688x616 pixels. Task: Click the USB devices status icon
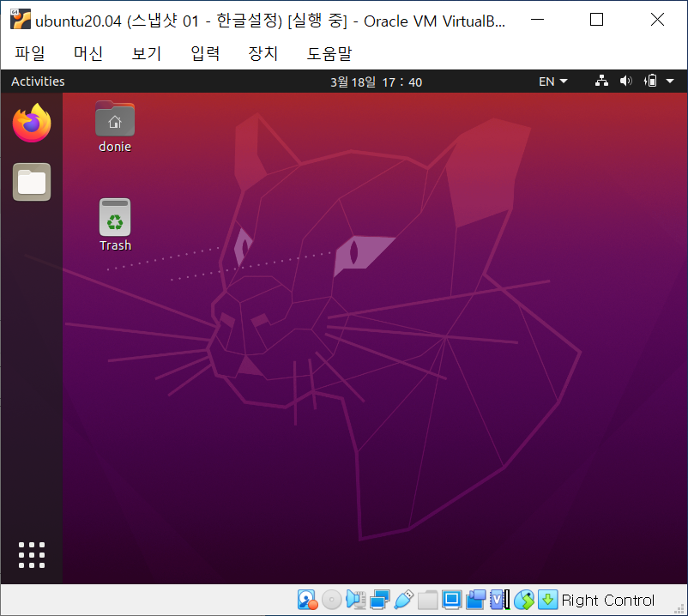[x=404, y=600]
